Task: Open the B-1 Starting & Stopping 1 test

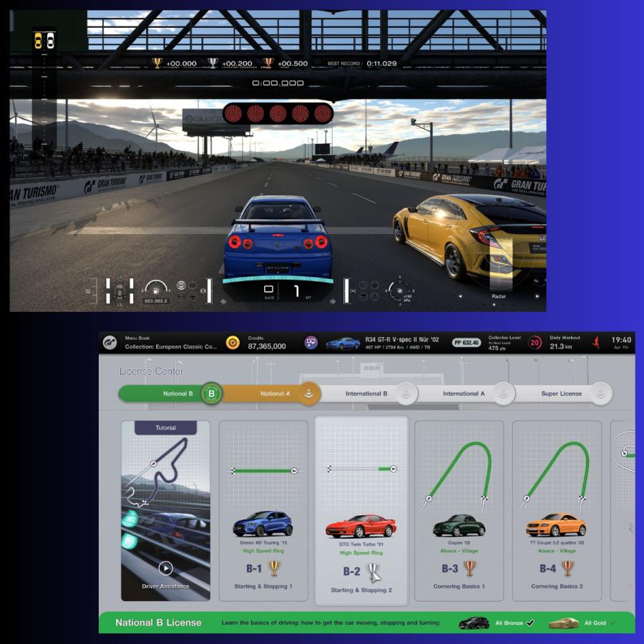Action: tap(263, 511)
